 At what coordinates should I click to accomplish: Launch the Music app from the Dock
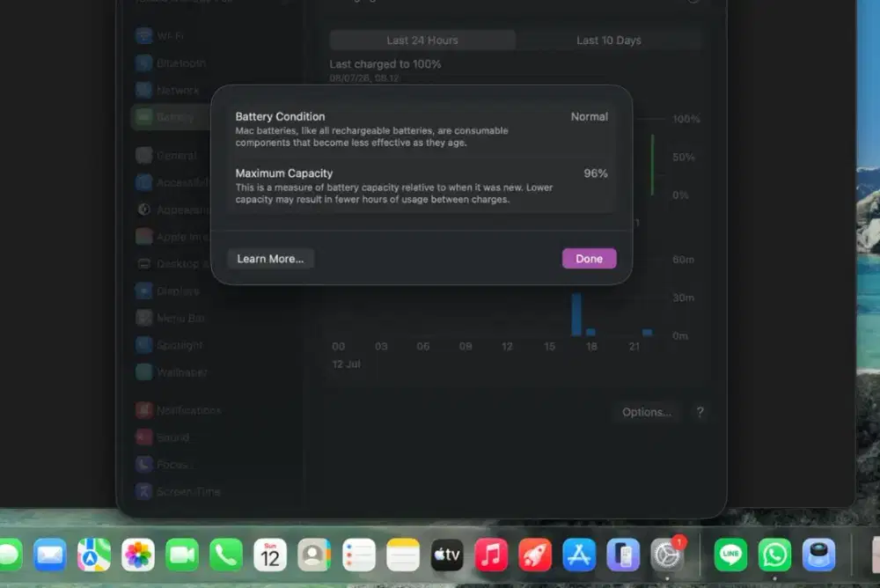click(x=491, y=555)
